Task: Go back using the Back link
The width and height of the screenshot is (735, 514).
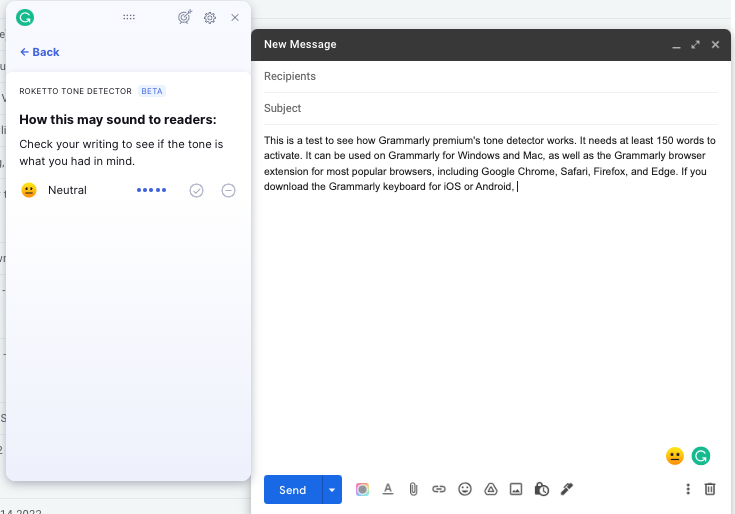Action: click(x=40, y=52)
